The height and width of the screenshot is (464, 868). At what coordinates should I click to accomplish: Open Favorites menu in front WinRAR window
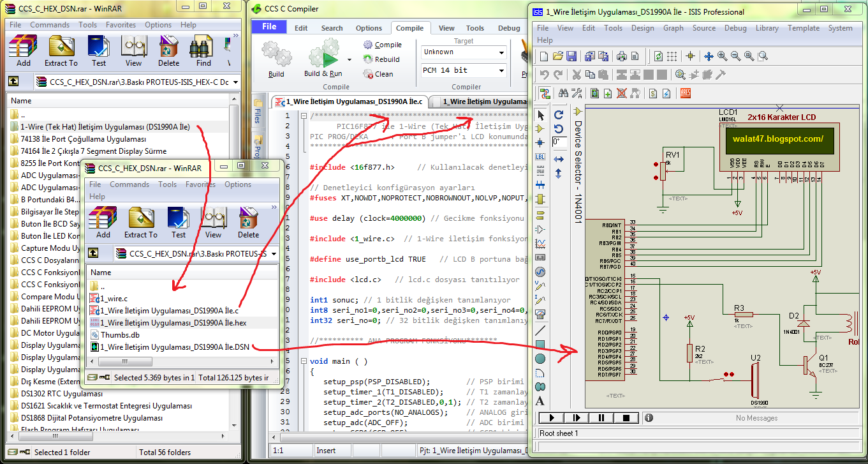200,184
